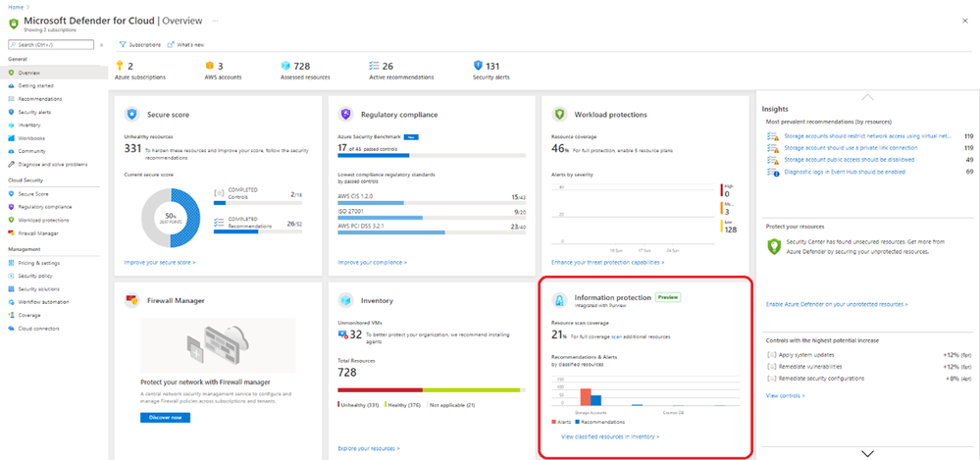Click the Security alerts shield icon

(478, 65)
